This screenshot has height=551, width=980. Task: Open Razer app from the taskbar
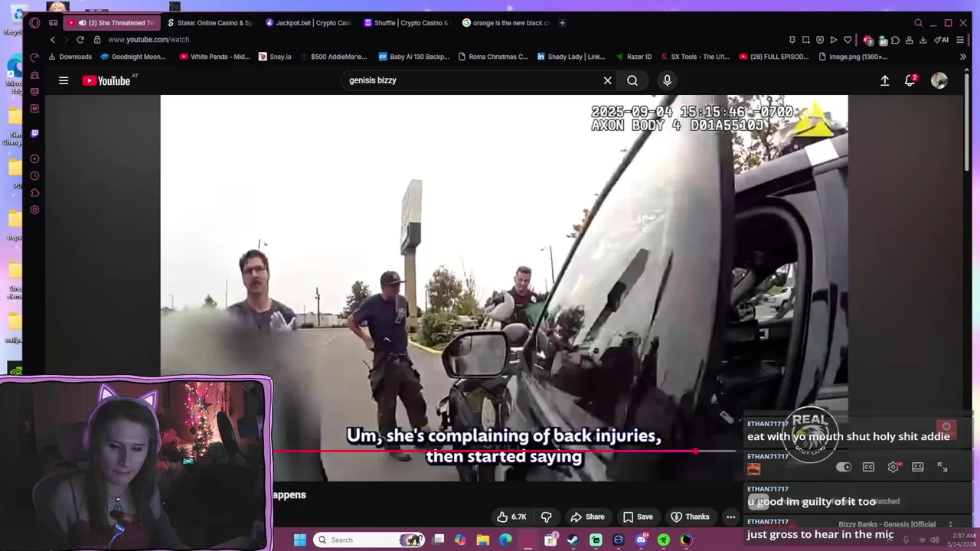click(664, 540)
